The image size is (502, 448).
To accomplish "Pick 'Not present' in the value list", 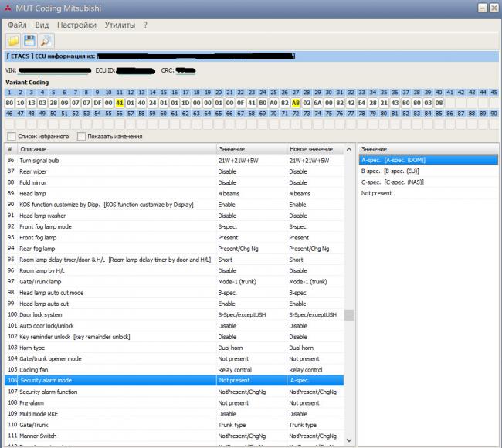I will (376, 192).
